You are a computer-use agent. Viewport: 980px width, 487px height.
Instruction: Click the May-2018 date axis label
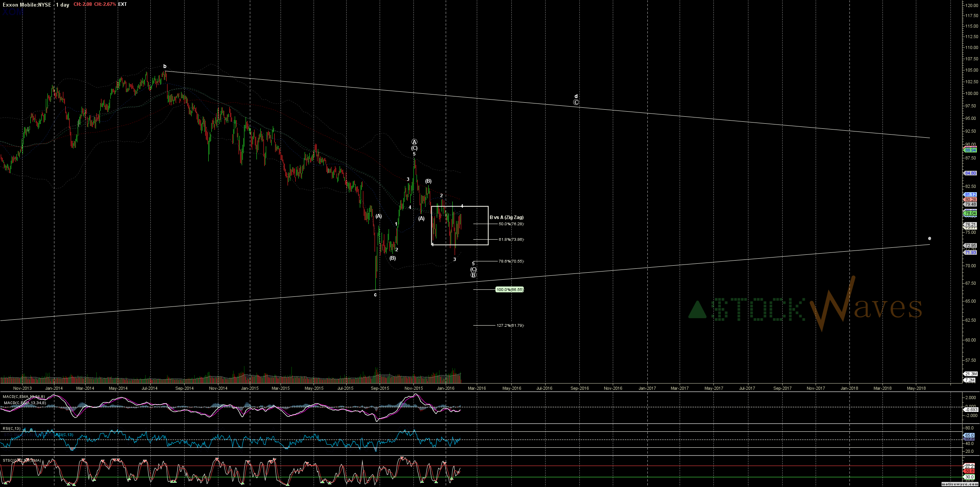(916, 388)
